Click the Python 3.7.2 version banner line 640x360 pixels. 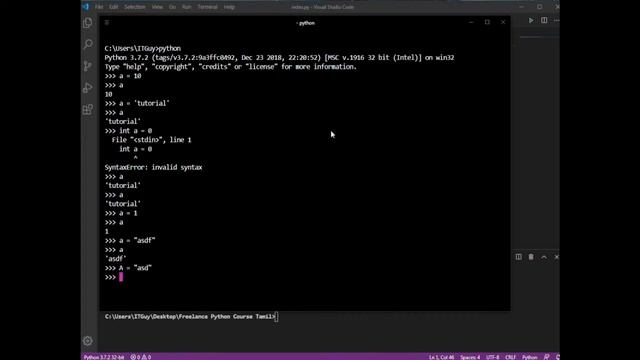[x=279, y=58]
